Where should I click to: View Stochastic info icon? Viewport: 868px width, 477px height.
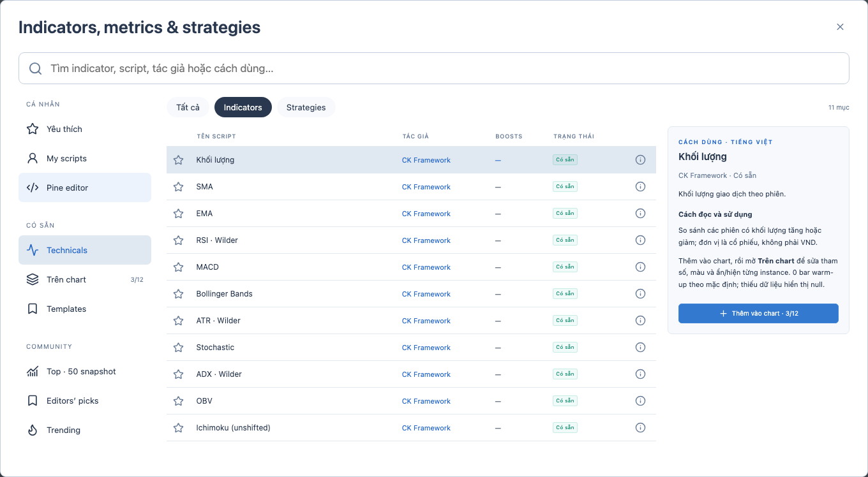641,348
